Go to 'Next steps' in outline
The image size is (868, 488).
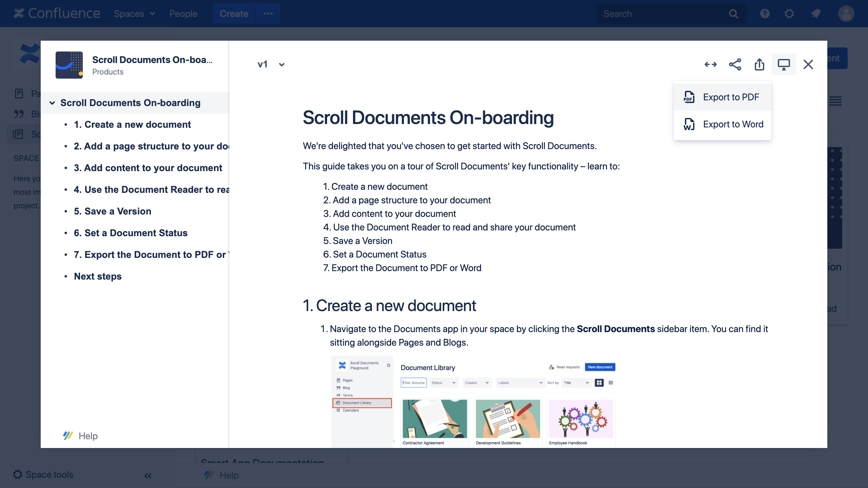pyautogui.click(x=98, y=276)
